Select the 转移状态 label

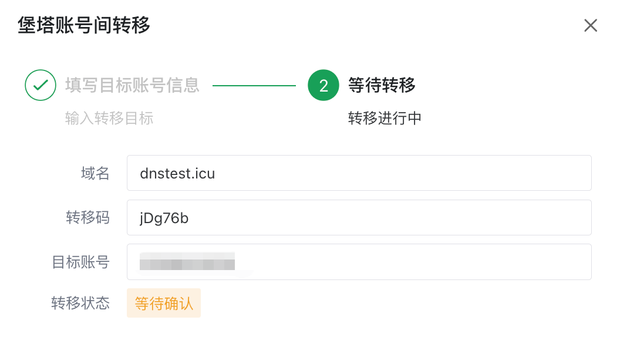tap(80, 303)
